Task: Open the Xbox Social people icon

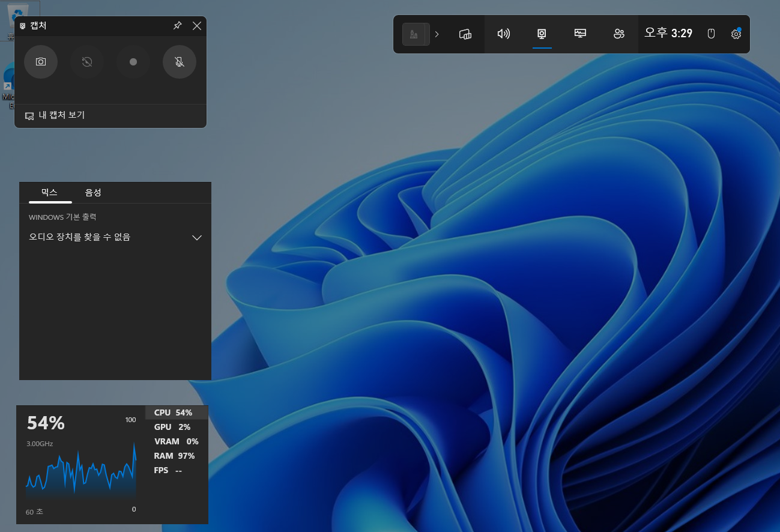Action: point(619,34)
